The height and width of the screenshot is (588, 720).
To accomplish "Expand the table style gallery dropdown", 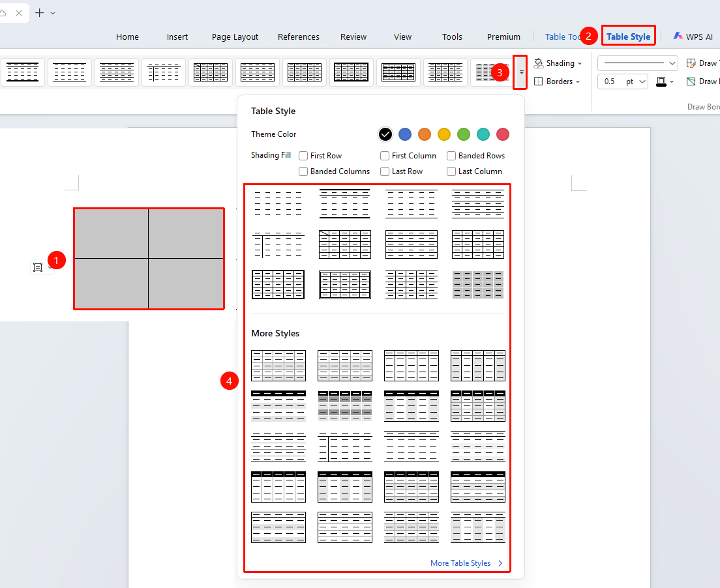I will (x=521, y=72).
